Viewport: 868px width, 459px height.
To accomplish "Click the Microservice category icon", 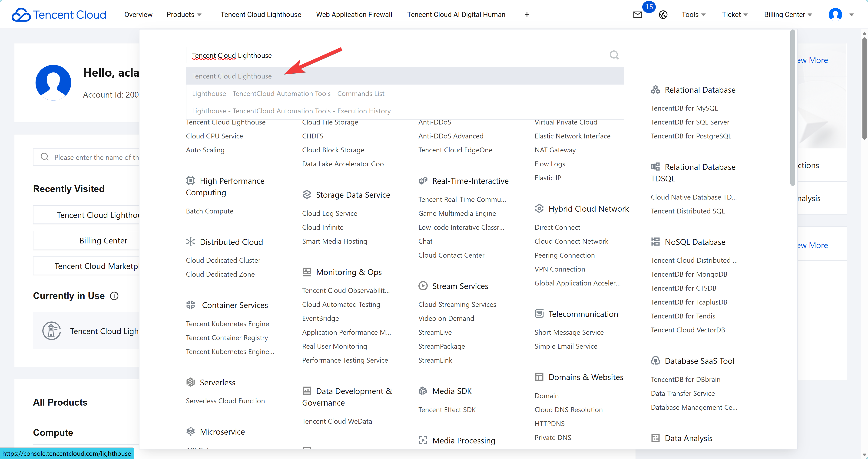I will 190,431.
